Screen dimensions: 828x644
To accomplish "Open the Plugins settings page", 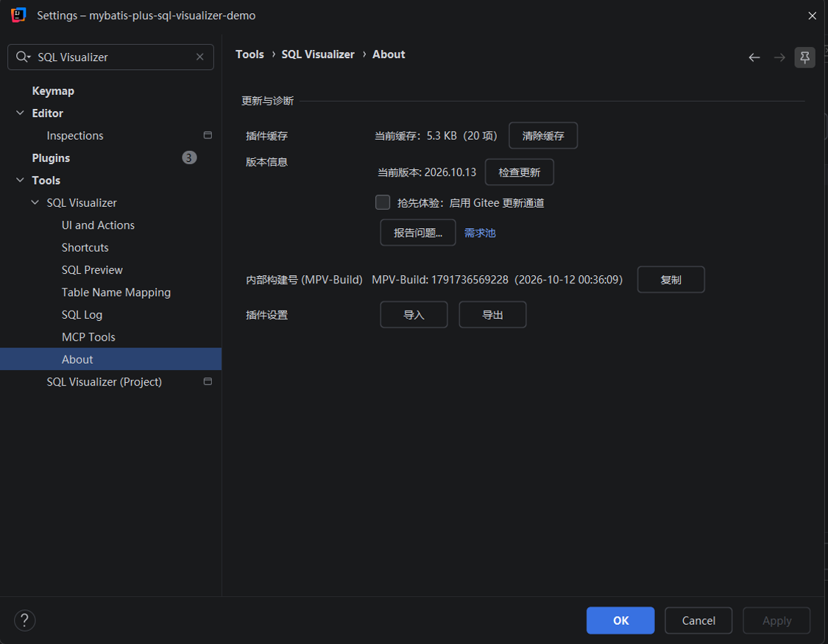I will coord(51,158).
